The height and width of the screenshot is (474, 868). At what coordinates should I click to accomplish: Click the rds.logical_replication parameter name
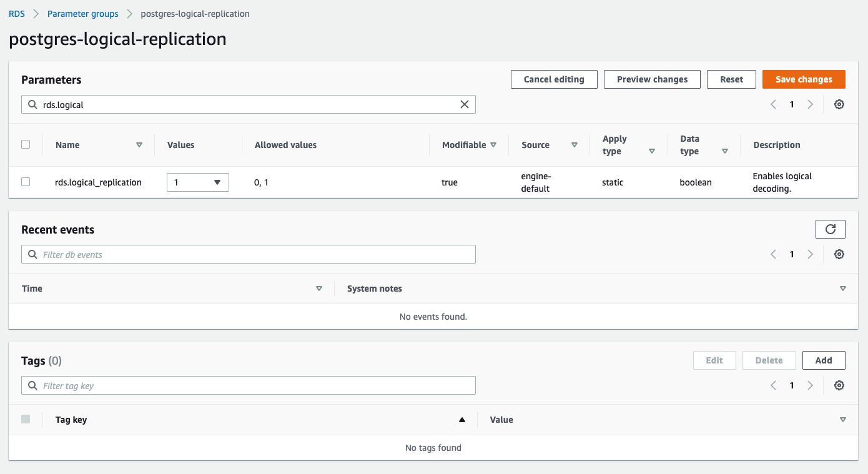pos(98,182)
